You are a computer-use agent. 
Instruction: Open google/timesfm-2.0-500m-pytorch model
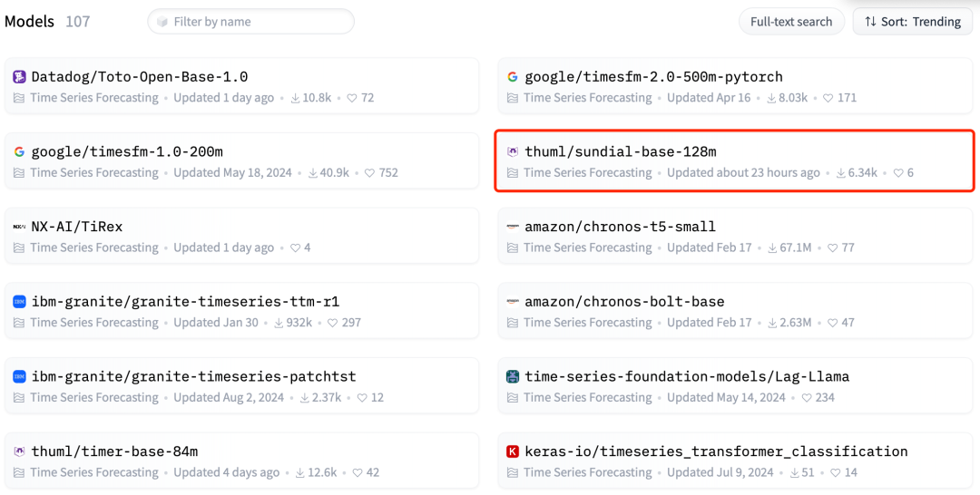tap(735, 86)
